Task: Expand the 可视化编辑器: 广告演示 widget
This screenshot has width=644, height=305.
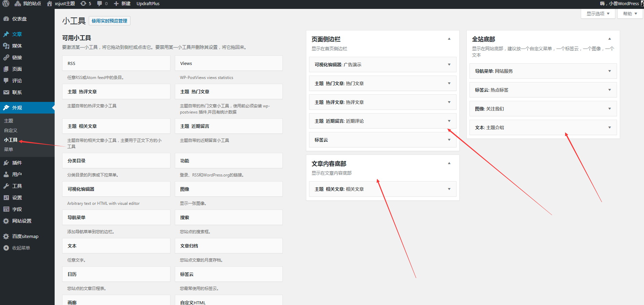Action: tap(449, 65)
